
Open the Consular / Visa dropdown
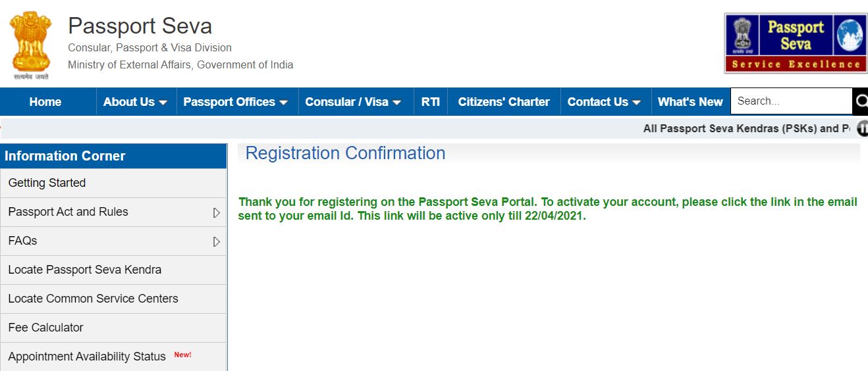[354, 102]
